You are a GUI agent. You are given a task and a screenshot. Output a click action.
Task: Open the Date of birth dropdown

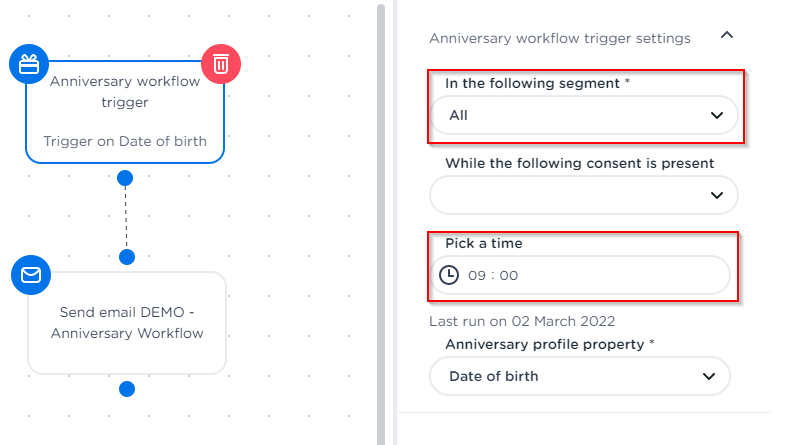coord(580,376)
